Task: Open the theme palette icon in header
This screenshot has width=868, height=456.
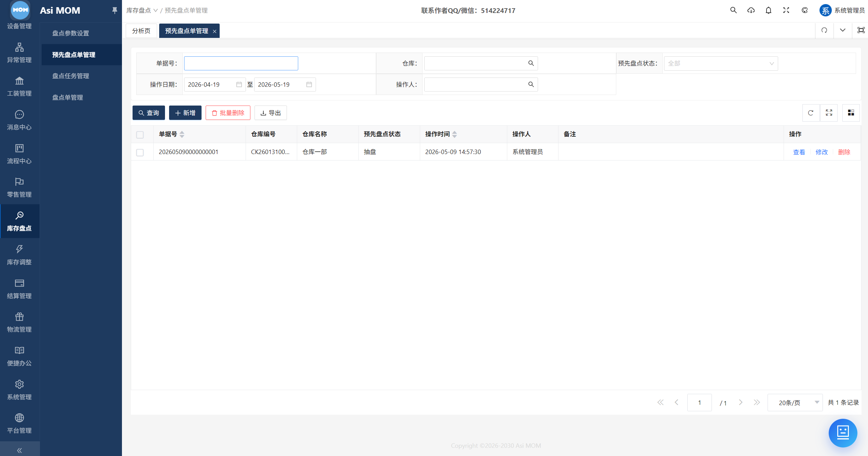Action: click(804, 10)
